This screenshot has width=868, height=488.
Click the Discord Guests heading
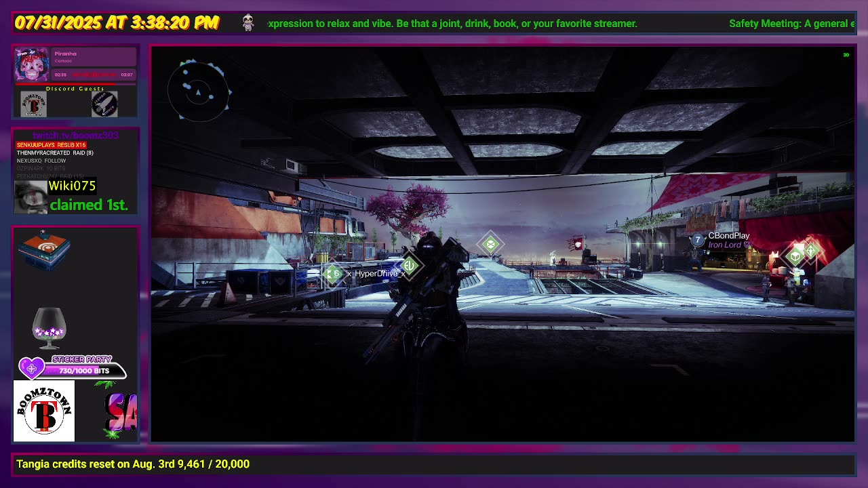[75, 89]
